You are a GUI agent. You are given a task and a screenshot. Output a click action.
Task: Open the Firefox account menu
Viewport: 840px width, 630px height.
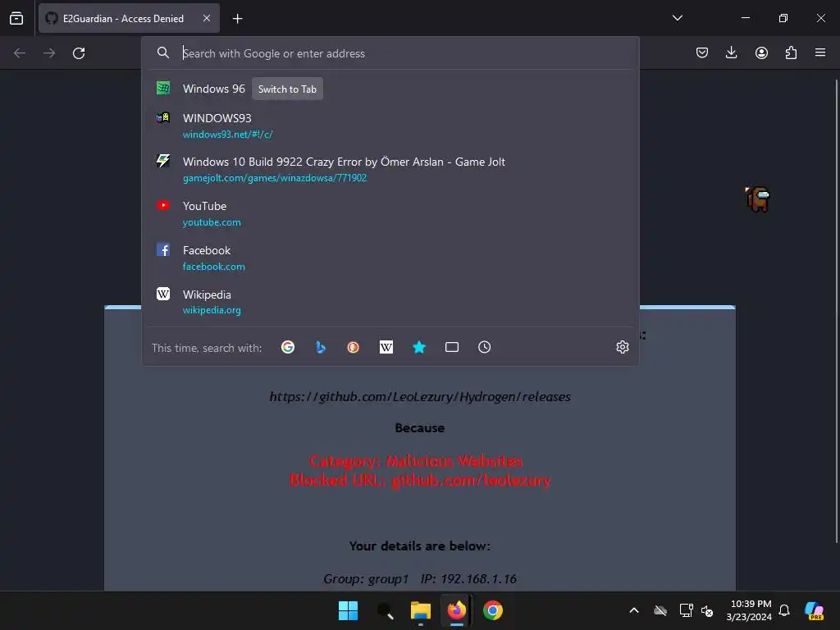[761, 52]
